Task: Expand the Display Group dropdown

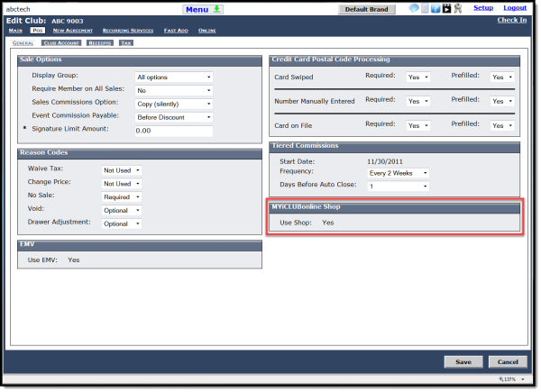Action: coord(173,77)
